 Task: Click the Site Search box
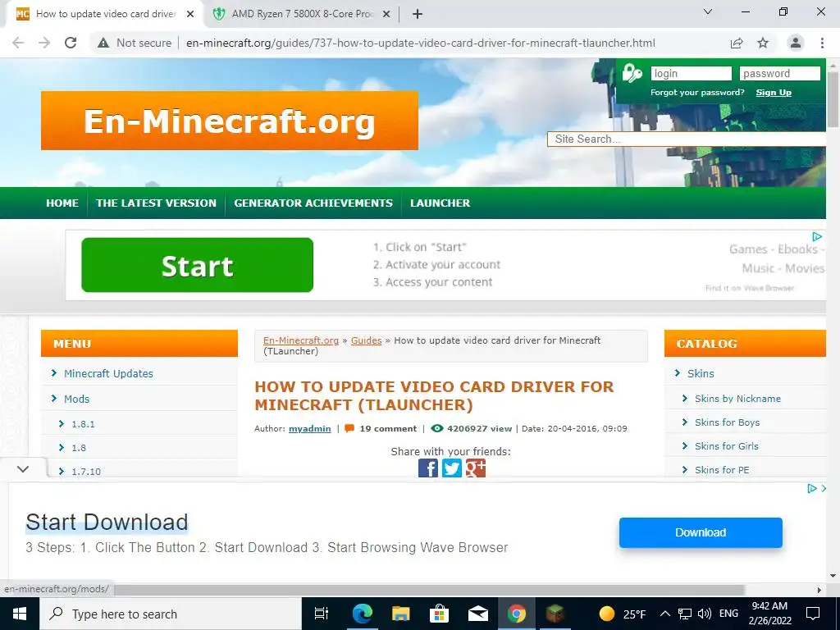687,139
